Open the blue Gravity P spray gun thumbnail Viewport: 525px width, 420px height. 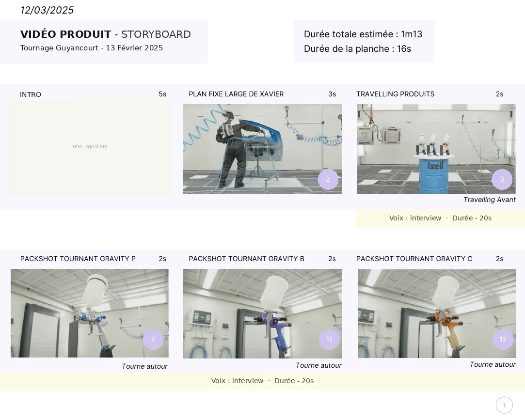(89, 313)
